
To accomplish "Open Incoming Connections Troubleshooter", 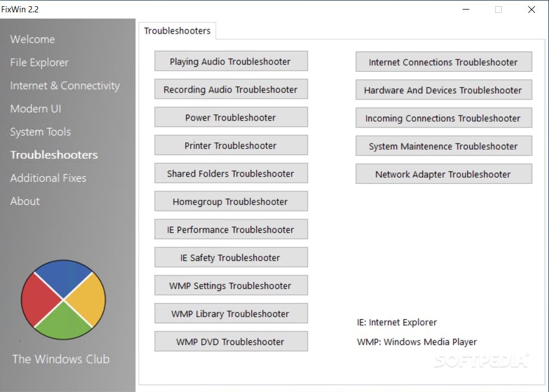I will pos(444,118).
